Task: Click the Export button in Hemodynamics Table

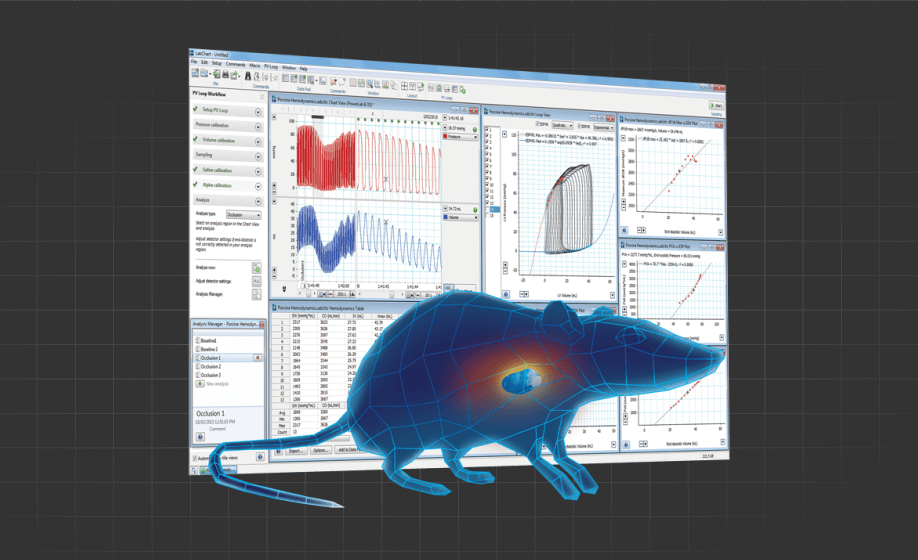Action: [x=294, y=451]
